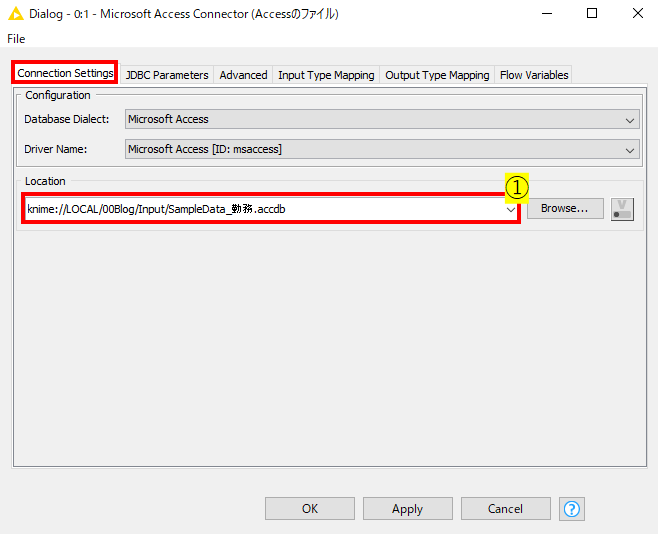Maximize the dialog window
Viewport: 658px width, 534px height.
tap(592, 13)
